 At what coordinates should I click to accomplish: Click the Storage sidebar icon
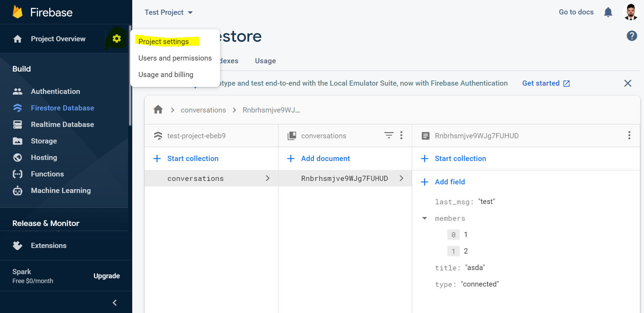(18, 141)
